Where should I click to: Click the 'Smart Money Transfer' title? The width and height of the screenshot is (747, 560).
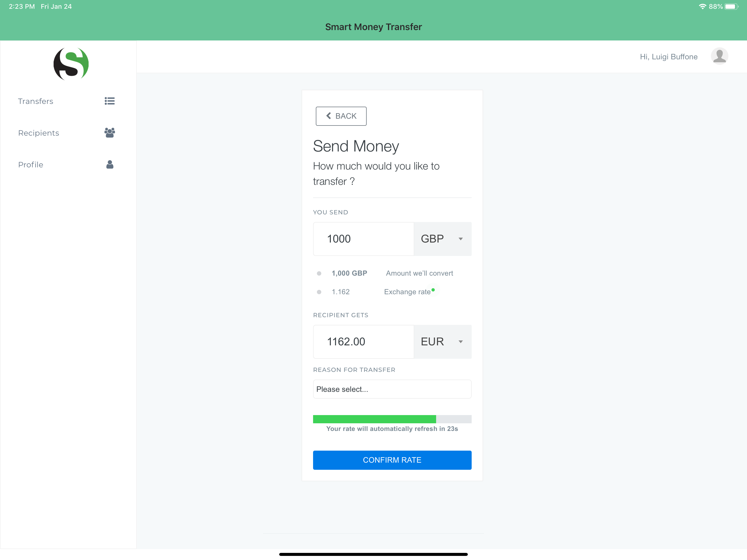pyautogui.click(x=373, y=27)
